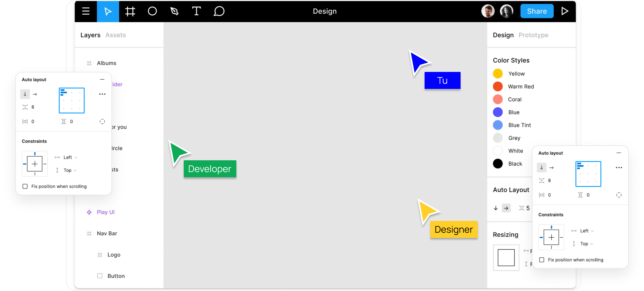Pick the Black color swatch
The height and width of the screenshot is (291, 644).
(498, 164)
